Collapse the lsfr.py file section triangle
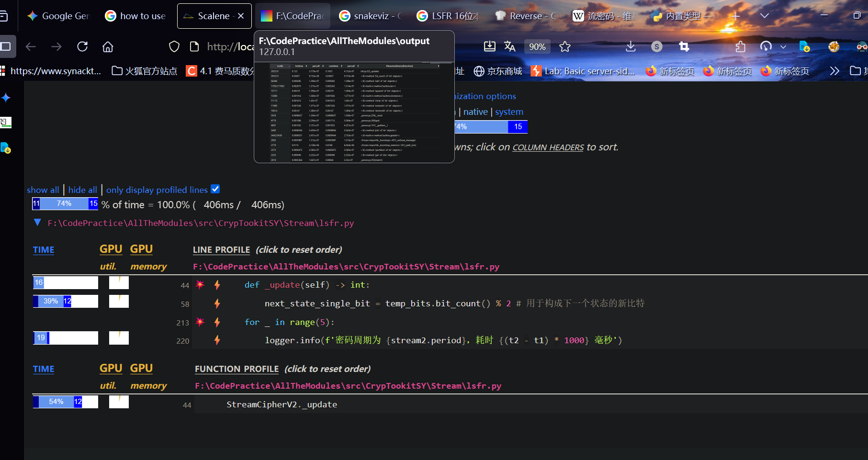 pos(37,223)
